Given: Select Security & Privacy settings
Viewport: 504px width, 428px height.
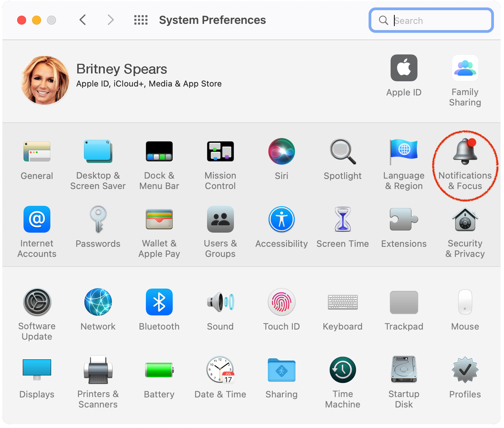Looking at the screenshot, I should (465, 227).
